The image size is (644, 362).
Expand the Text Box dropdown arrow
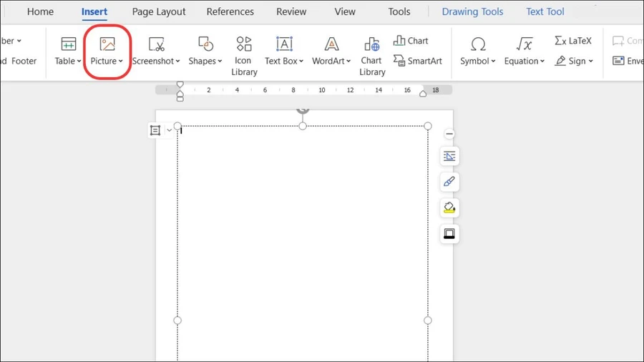[x=301, y=61]
